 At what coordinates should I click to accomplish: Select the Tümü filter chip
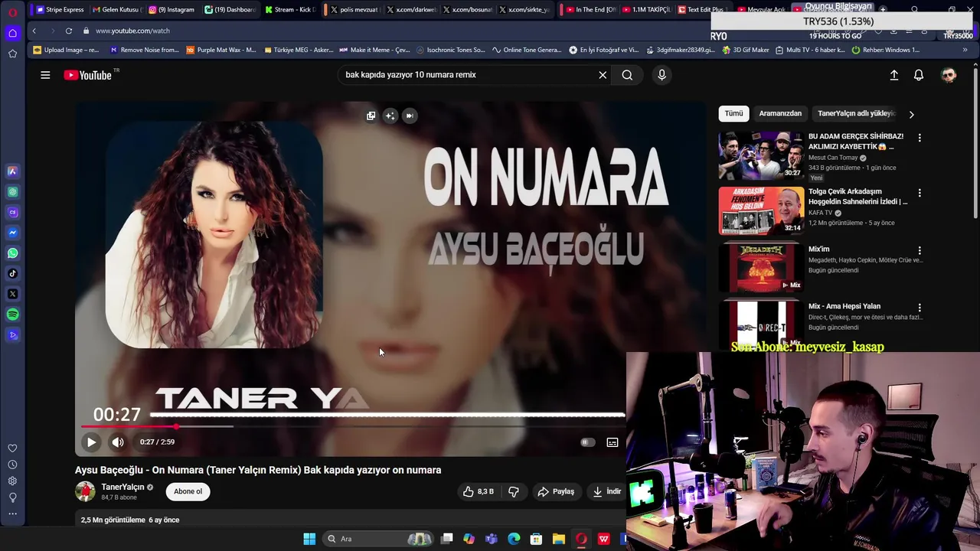coord(733,113)
